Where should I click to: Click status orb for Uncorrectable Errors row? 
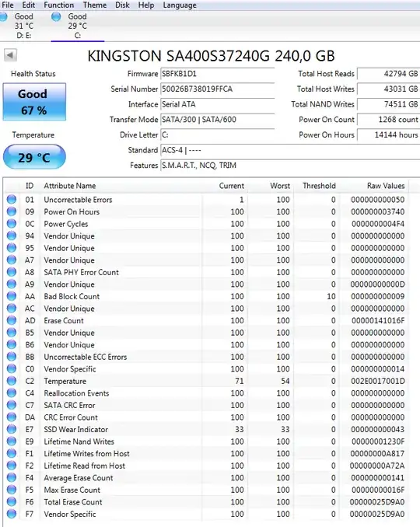[x=12, y=199]
